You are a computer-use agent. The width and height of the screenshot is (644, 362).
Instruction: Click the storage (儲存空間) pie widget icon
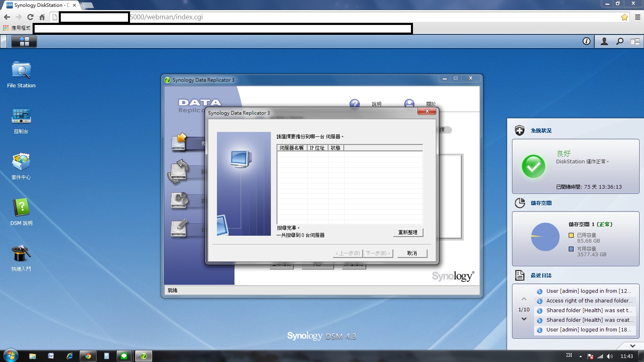(520, 203)
